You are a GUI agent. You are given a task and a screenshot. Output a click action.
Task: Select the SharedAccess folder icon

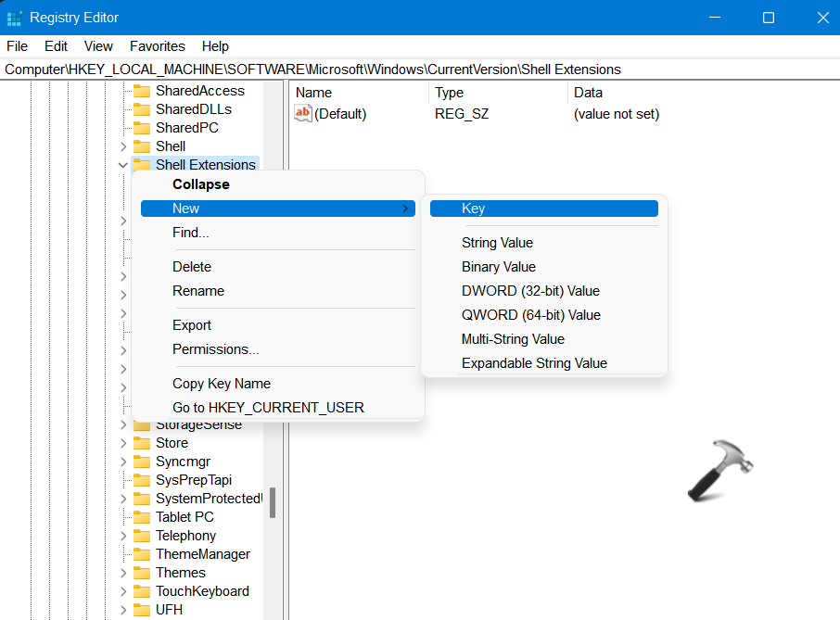point(141,91)
